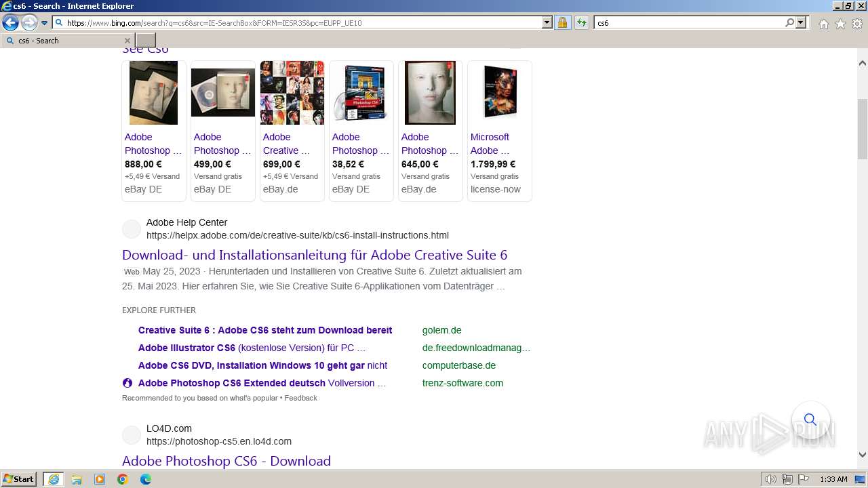This screenshot has height=488, width=868.
Task: Click Adobe Photoshop link priced 888,00 €
Action: coord(153,144)
